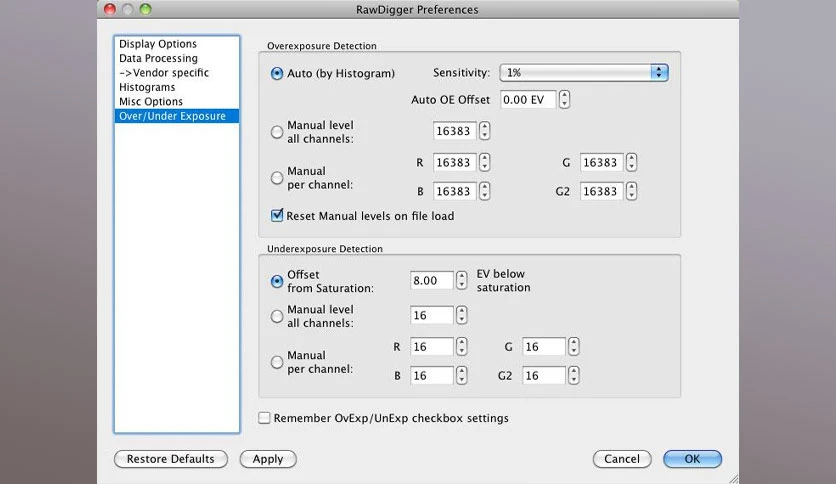Viewport: 836px width, 484px height.
Task: Click the EV below saturation stepper
Action: coord(462,280)
